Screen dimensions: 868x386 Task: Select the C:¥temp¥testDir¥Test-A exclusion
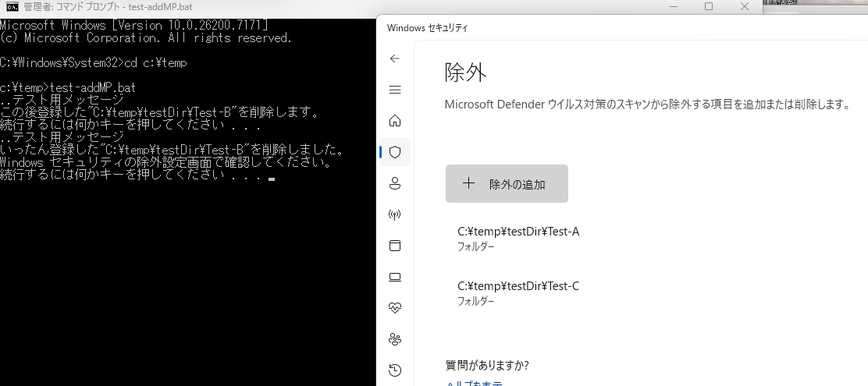click(x=518, y=238)
